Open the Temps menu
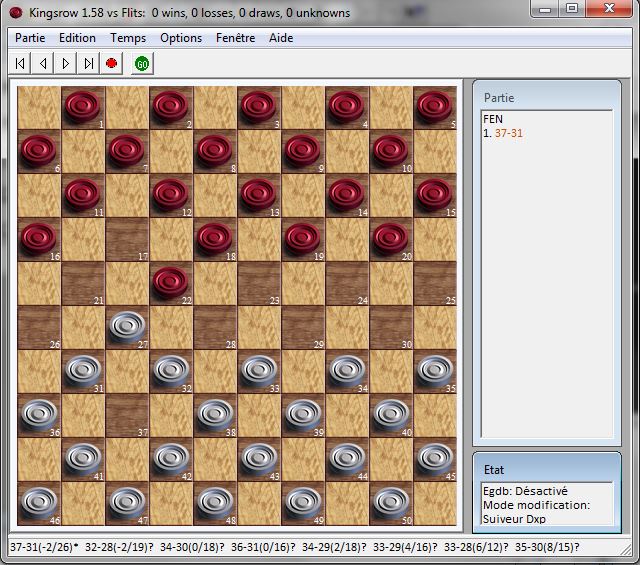This screenshot has width=640, height=565. [128, 38]
